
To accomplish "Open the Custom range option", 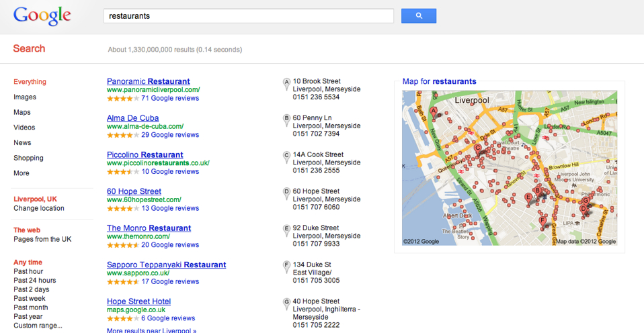I will pos(38,326).
